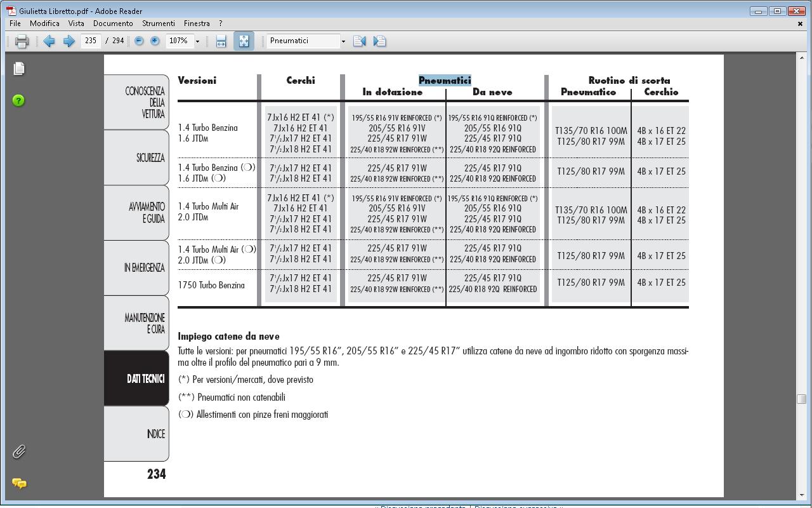Zoom in using the plus button

point(155,41)
